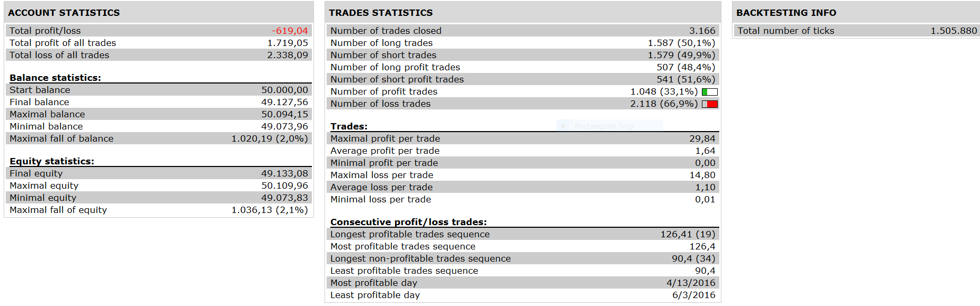The width and height of the screenshot is (980, 306).
Task: Select the Start balance row
Action: pyautogui.click(x=159, y=90)
